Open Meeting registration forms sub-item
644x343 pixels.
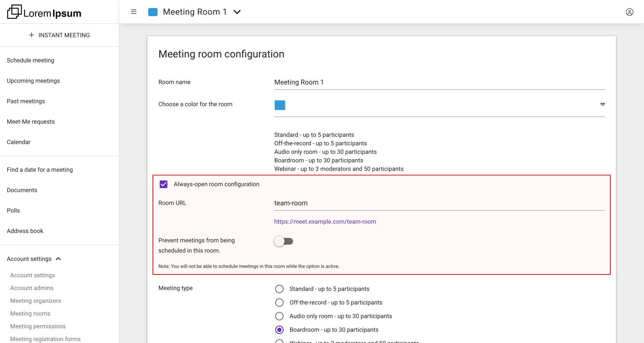click(x=46, y=339)
